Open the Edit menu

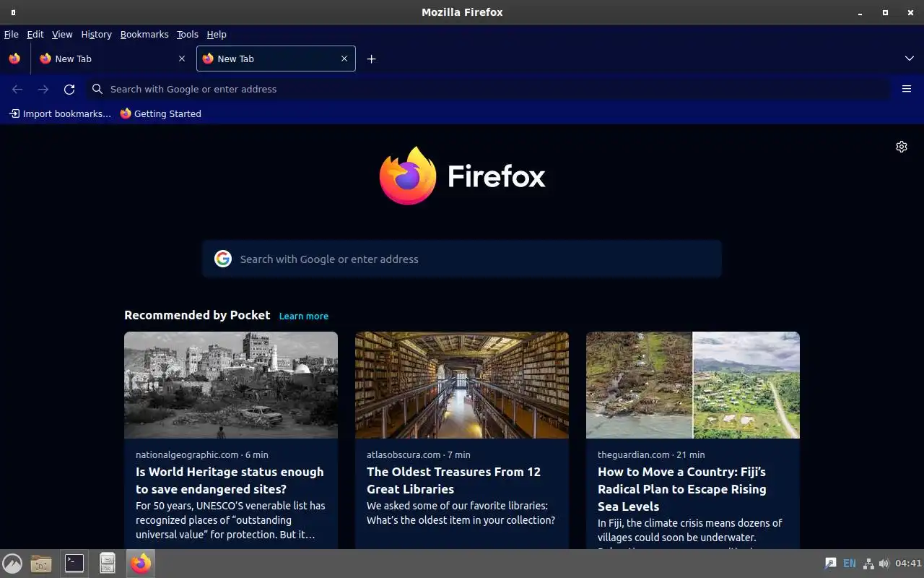(x=35, y=34)
